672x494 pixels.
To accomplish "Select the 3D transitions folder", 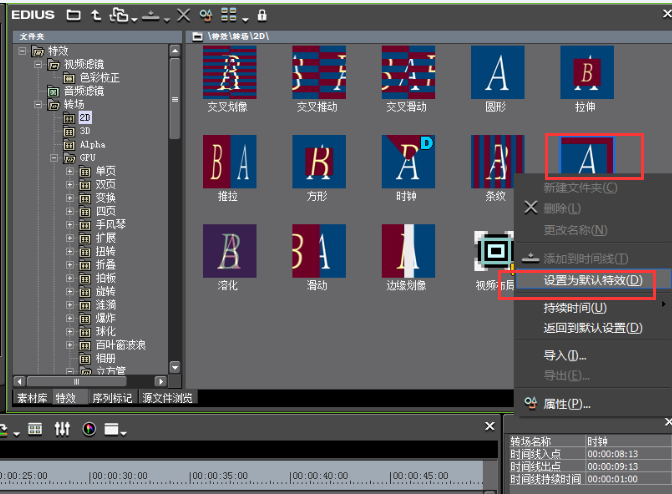I will click(85, 130).
